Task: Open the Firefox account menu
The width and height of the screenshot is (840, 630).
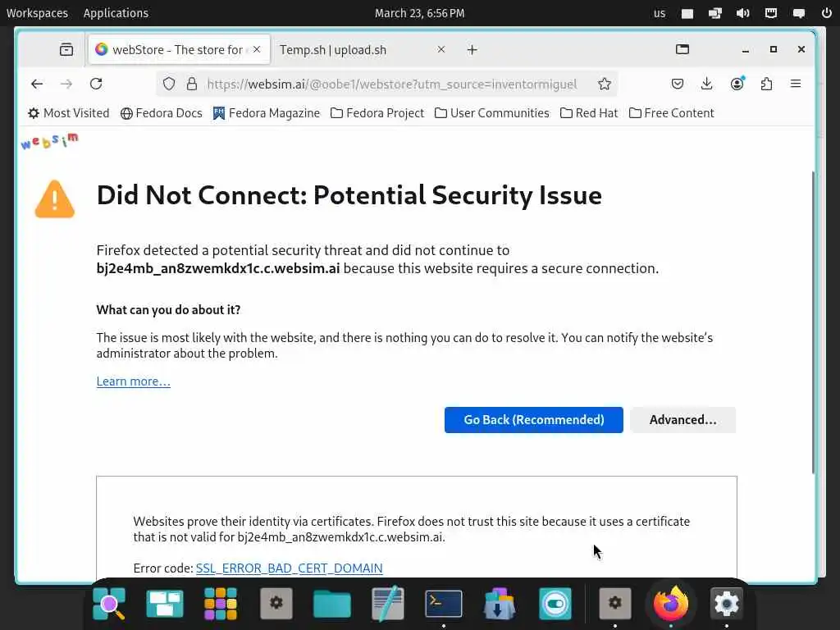Action: point(737,84)
